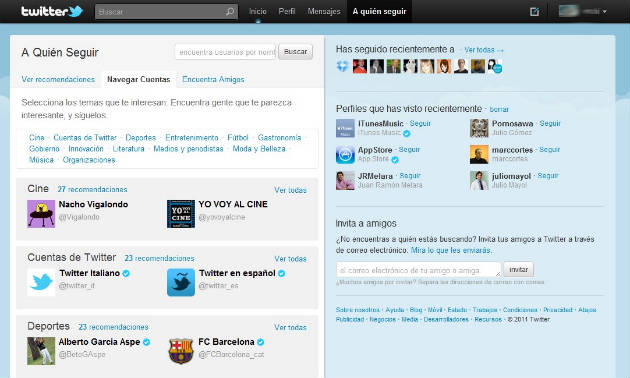Click the friend's email address invite field

tap(419, 270)
